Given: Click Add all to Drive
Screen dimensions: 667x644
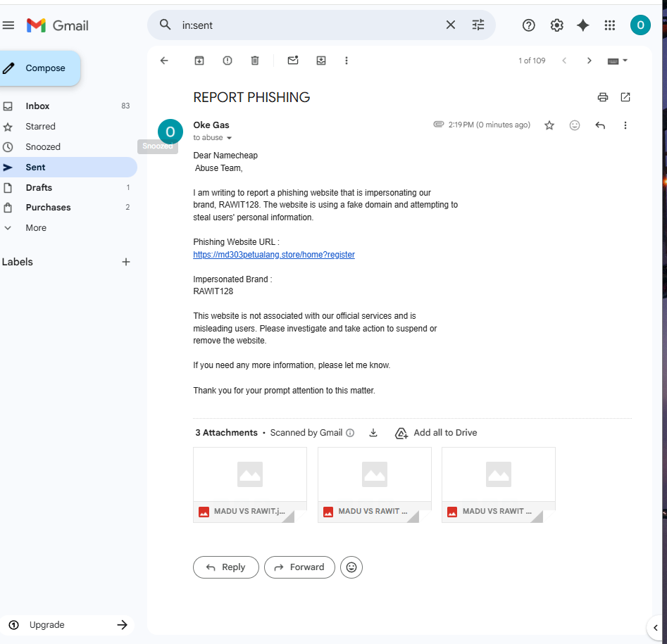Looking at the screenshot, I should point(437,433).
